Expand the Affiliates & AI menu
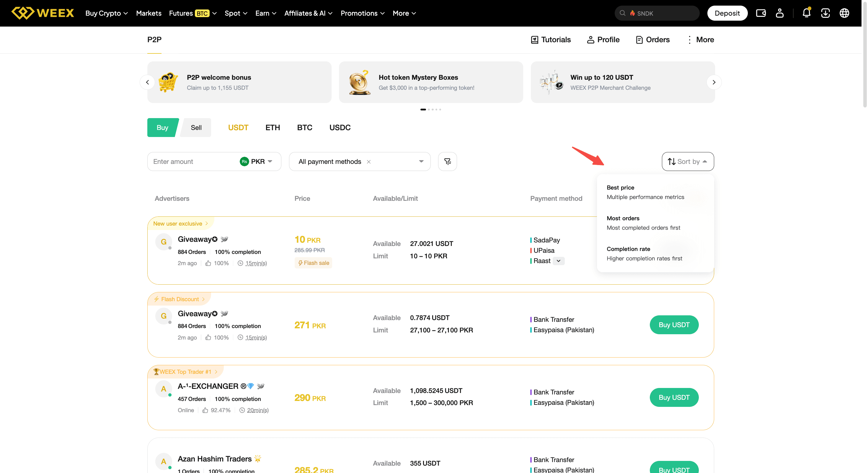The width and height of the screenshot is (868, 473). click(308, 13)
